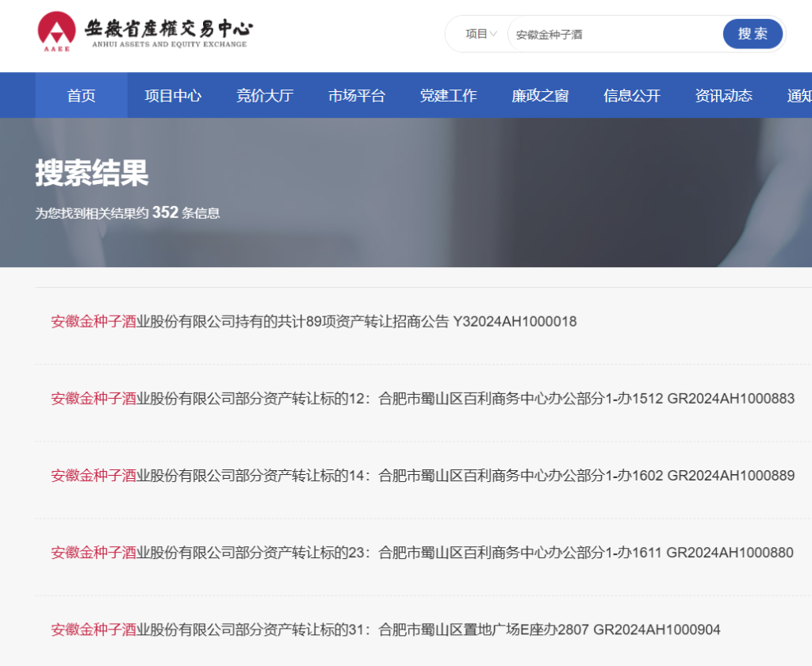Navigate to 党建工作

(449, 95)
